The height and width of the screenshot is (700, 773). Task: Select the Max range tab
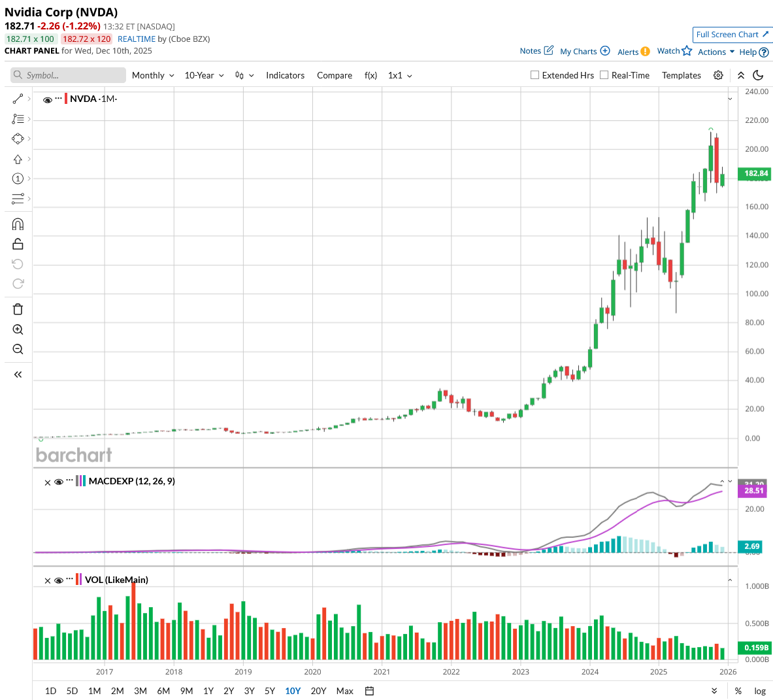tap(344, 691)
